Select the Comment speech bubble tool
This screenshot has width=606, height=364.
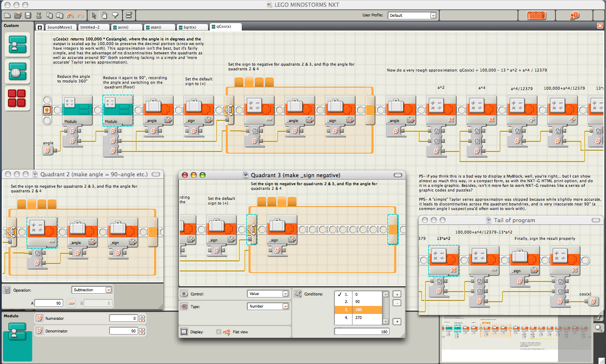click(115, 16)
